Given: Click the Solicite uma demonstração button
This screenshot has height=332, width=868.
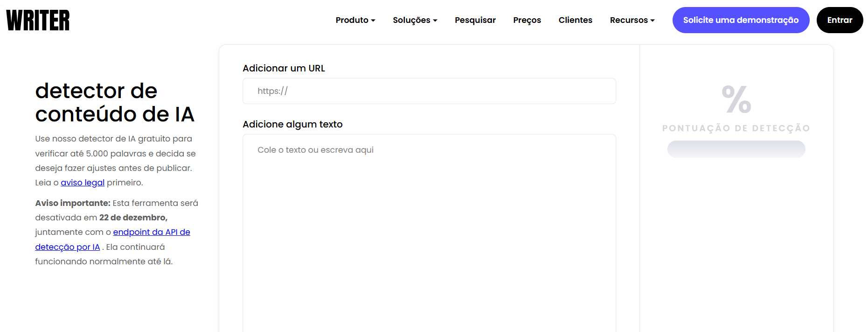Looking at the screenshot, I should (741, 20).
